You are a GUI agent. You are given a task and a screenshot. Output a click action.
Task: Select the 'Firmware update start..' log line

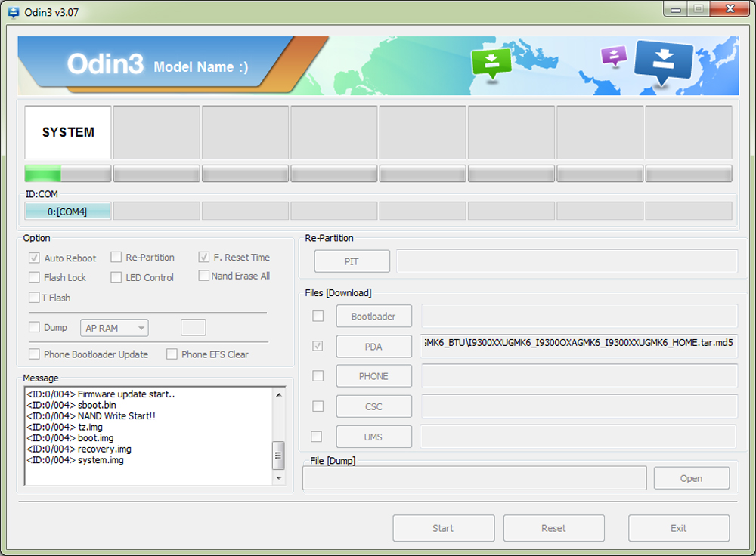point(101,394)
